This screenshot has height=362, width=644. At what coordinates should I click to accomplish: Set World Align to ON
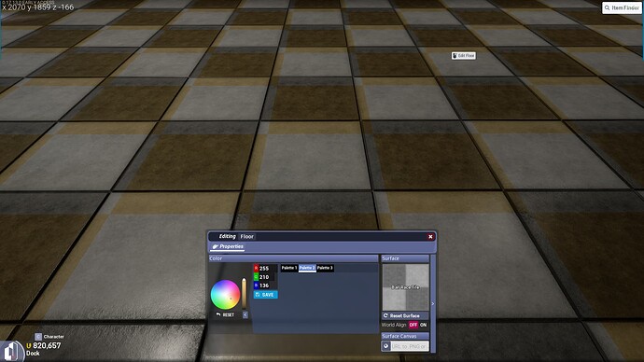coord(424,325)
